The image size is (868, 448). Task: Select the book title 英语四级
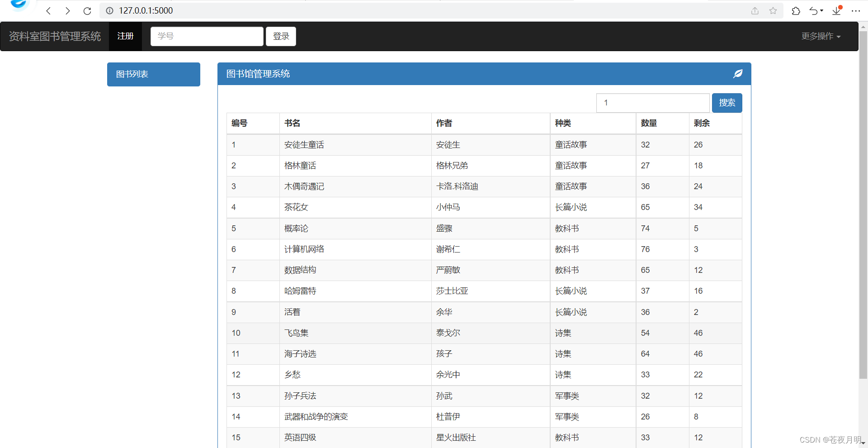[300, 438]
